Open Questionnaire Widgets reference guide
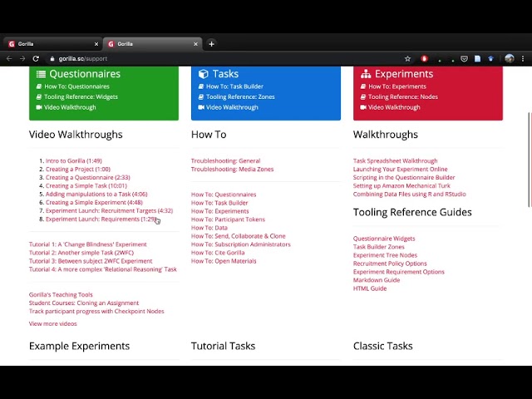The height and width of the screenshot is (399, 532). pos(384,239)
